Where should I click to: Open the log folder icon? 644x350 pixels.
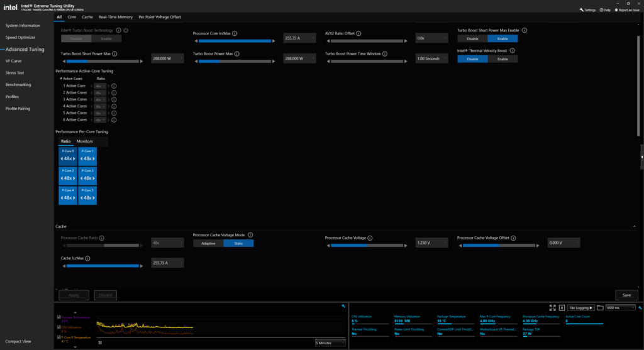[600, 308]
